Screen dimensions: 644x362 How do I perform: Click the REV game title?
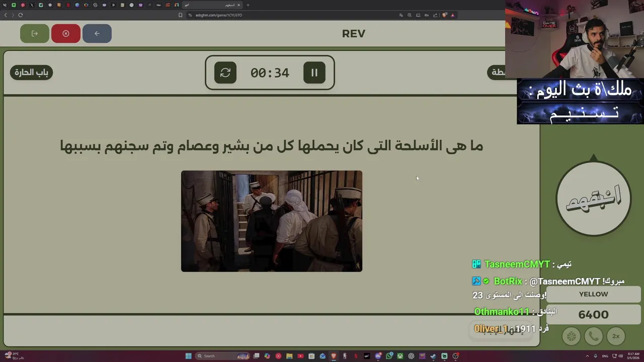tap(354, 34)
